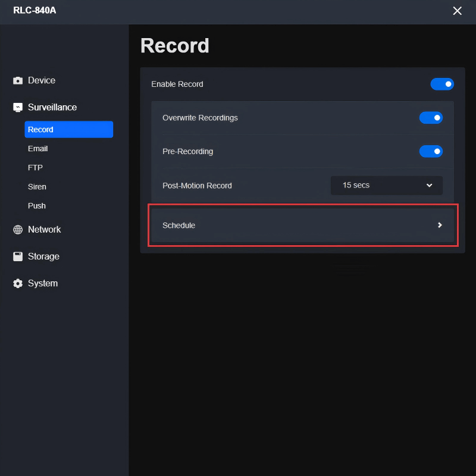This screenshot has width=476, height=476.
Task: Click the Device camera icon
Action: tap(18, 80)
